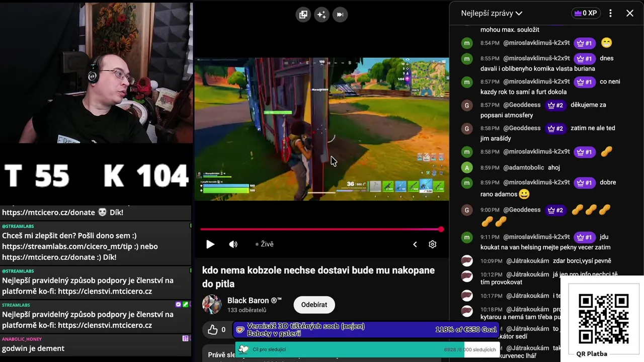Open the Black Baron channel avatar
The width and height of the screenshot is (644, 362).
[x=212, y=305]
